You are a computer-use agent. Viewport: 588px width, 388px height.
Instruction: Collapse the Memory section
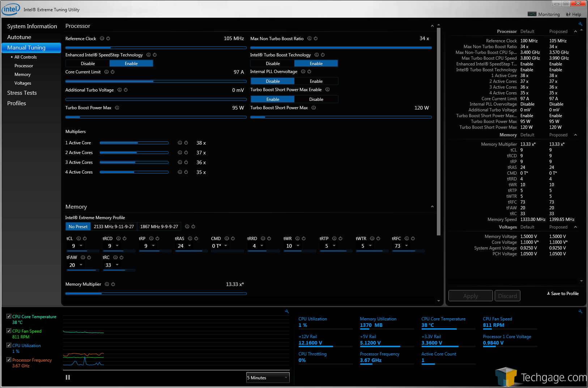pos(432,207)
